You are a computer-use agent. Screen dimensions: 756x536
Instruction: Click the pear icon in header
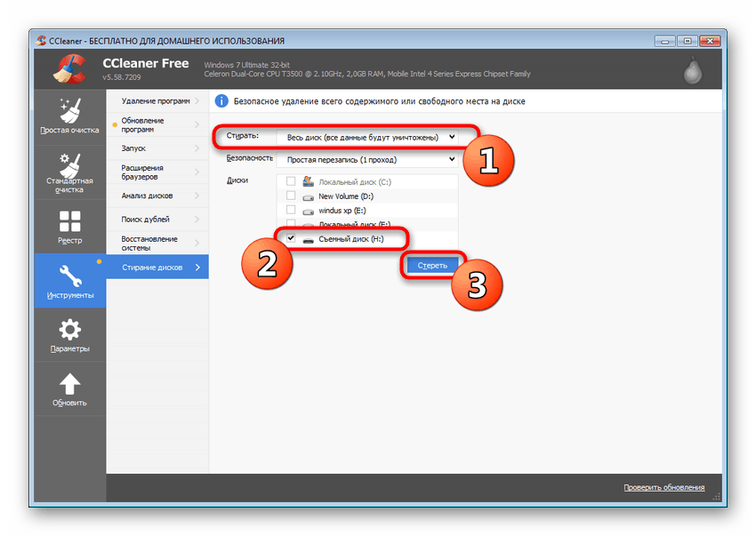pos(693,70)
